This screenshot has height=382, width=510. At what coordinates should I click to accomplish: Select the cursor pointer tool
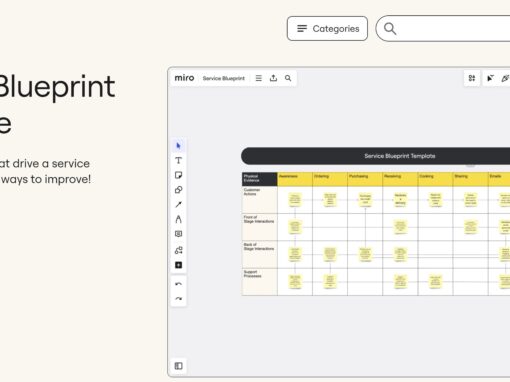[x=178, y=146]
